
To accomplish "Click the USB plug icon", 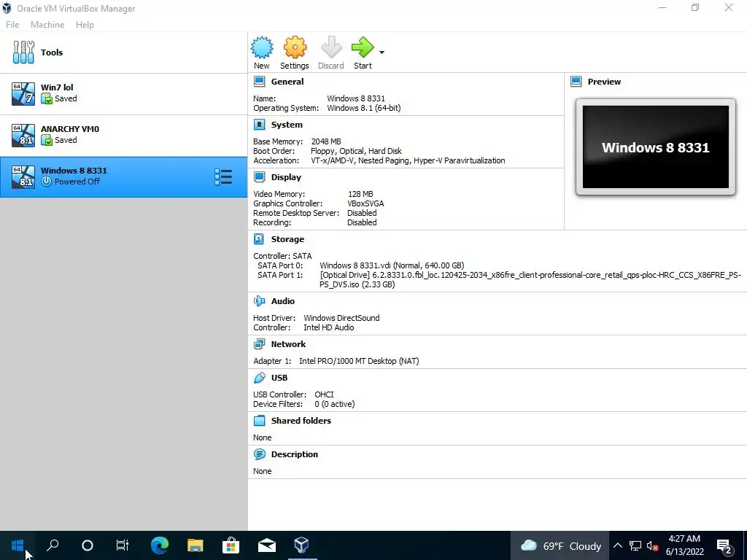I will 259,378.
